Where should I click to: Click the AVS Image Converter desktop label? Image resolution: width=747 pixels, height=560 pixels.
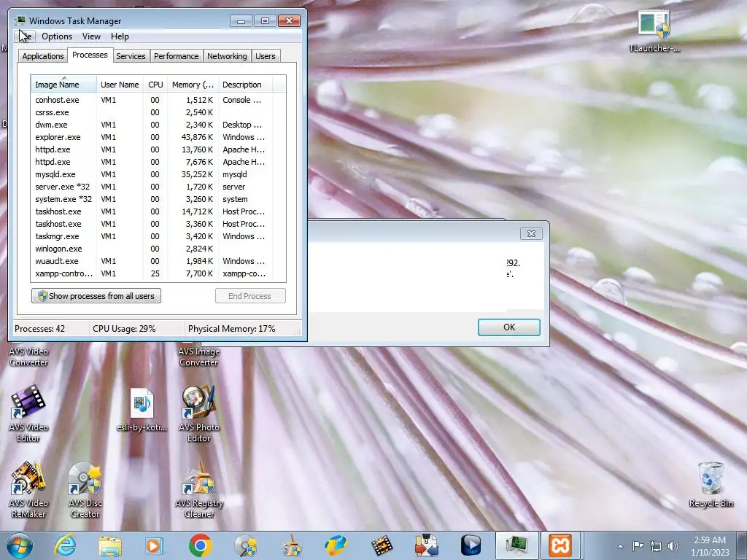point(199,357)
